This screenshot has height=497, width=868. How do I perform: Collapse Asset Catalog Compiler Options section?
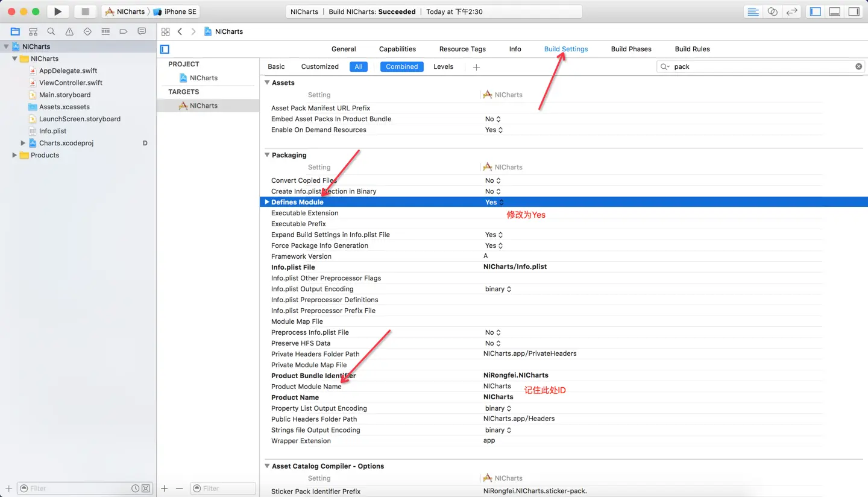pos(267,466)
